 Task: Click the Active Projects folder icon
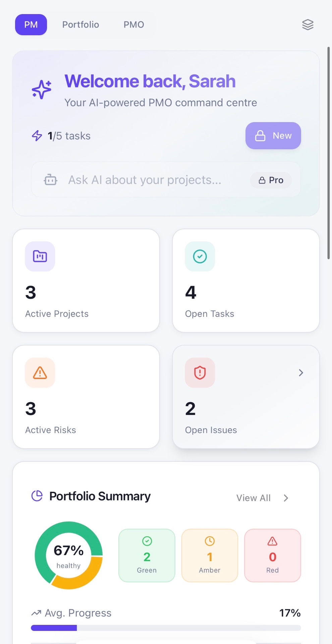click(x=40, y=256)
